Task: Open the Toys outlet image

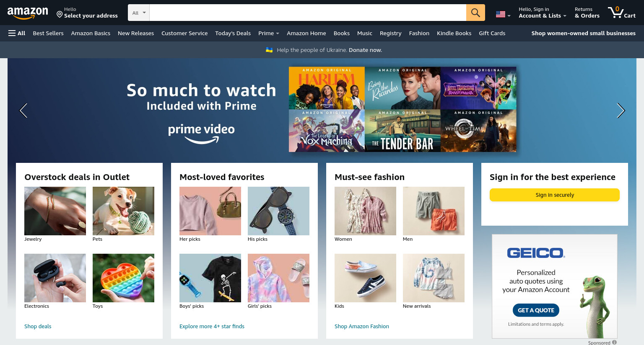Action: tap(123, 278)
